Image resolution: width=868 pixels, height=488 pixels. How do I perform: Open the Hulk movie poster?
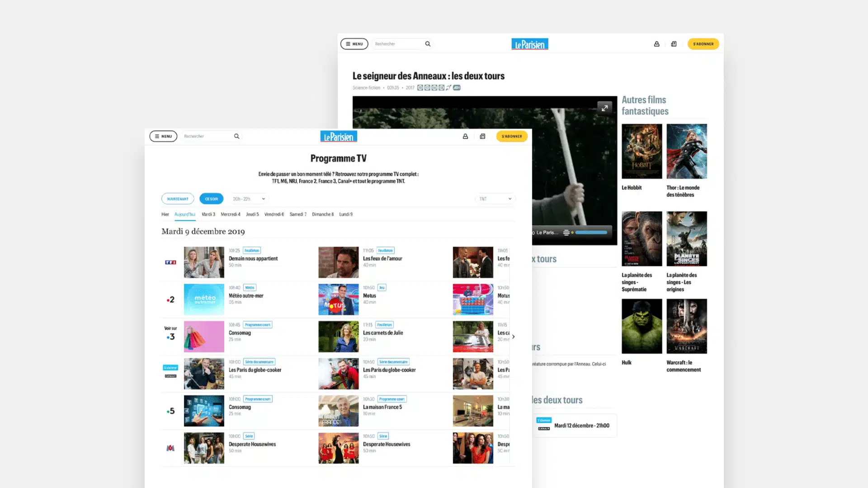pyautogui.click(x=642, y=326)
